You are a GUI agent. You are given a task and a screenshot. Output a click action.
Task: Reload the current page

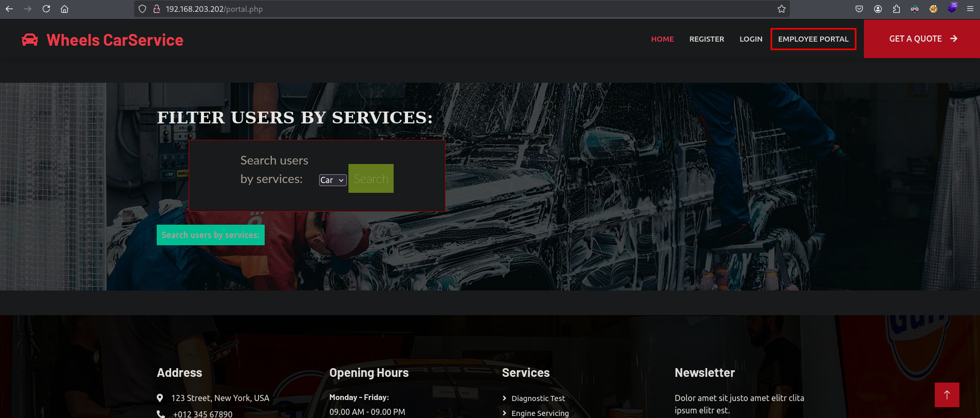(x=46, y=9)
